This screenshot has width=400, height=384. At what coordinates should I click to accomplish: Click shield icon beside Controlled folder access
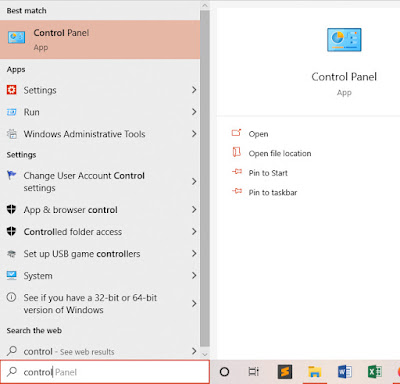[11, 231]
